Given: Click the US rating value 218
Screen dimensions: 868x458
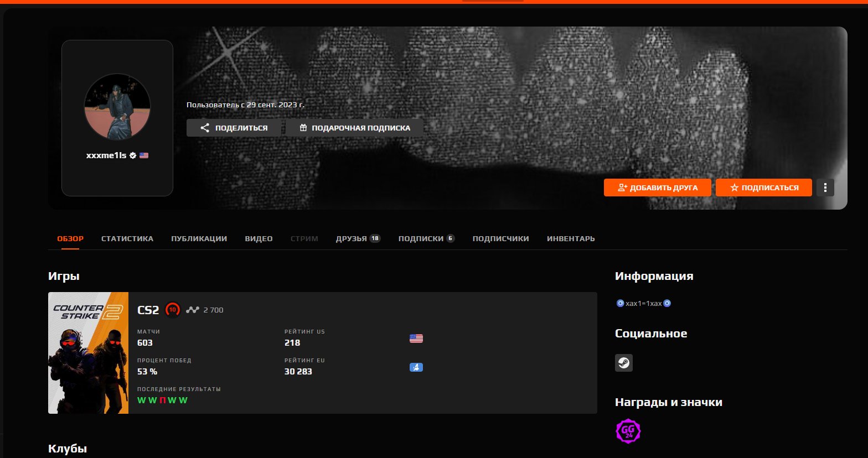Looking at the screenshot, I should point(292,343).
